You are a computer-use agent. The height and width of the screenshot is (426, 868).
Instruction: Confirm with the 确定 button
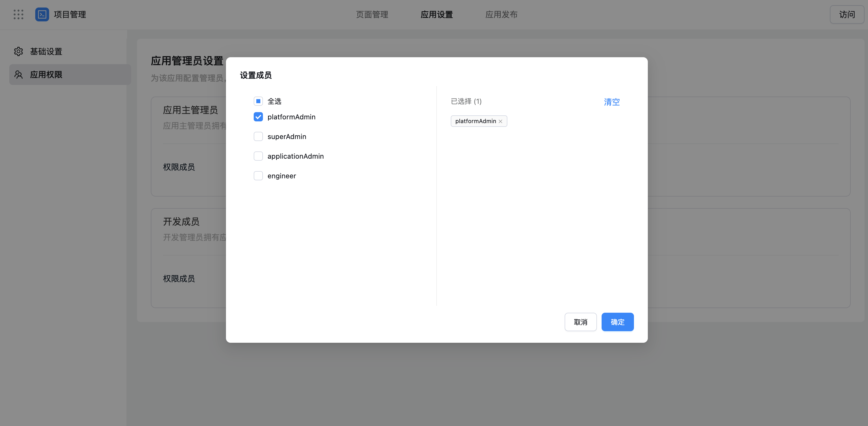point(618,322)
